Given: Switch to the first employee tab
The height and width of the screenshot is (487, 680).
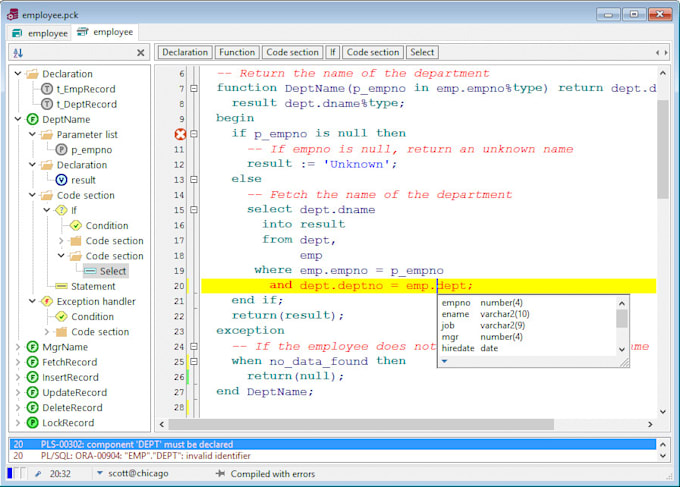Looking at the screenshot, I should pos(40,33).
